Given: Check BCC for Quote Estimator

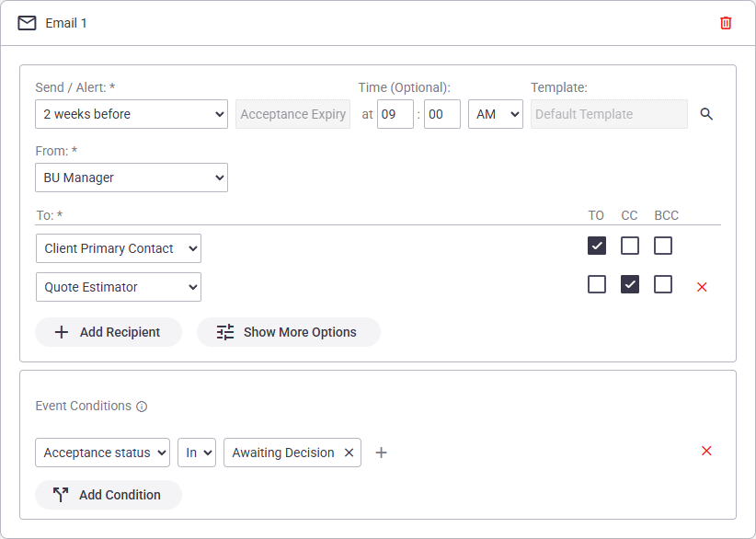Looking at the screenshot, I should pos(663,284).
